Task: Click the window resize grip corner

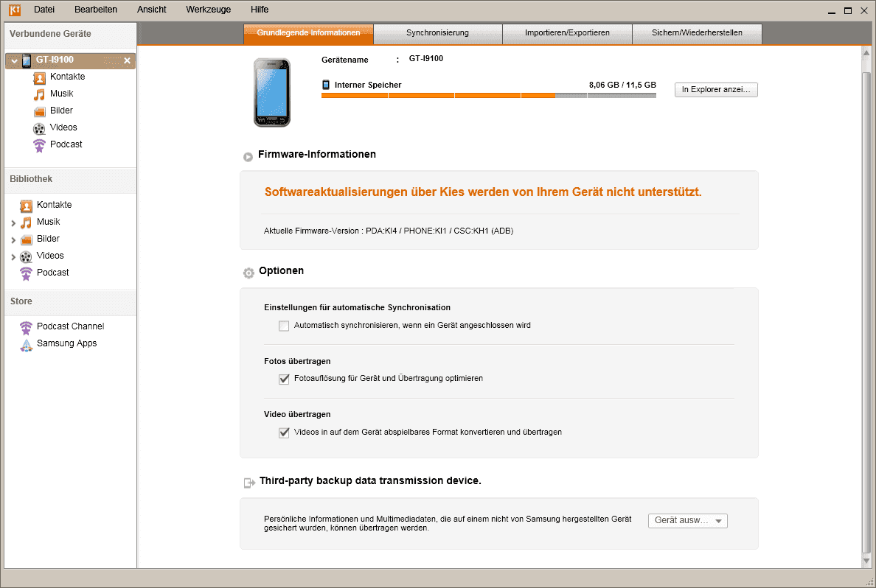Action: pyautogui.click(x=869, y=581)
